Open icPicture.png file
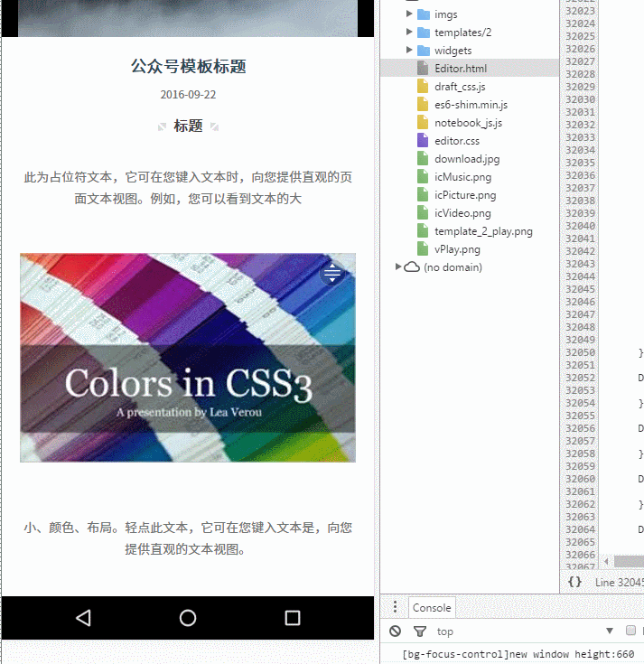 [x=465, y=196]
